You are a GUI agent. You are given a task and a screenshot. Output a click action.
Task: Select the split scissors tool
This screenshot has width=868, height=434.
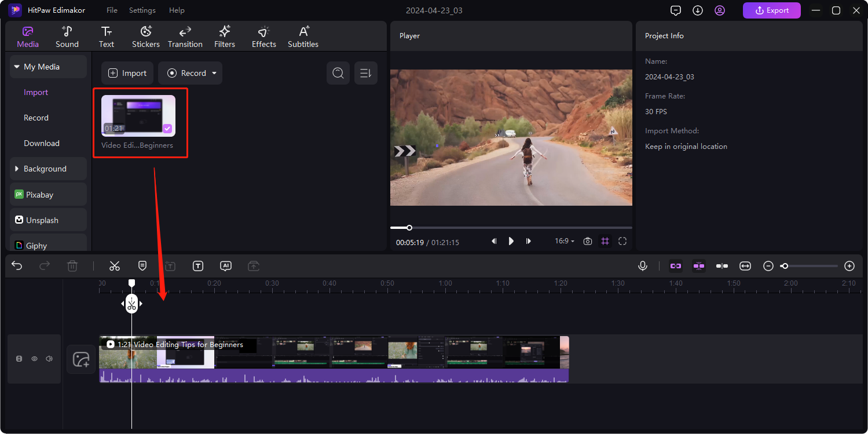[x=115, y=266]
